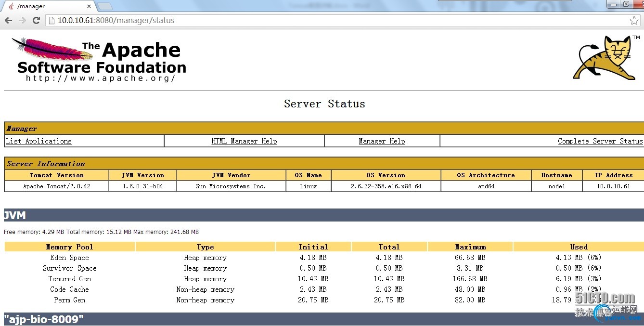This screenshot has height=326, width=644.
Task: Bookmark this page with the star icon
Action: 634,21
